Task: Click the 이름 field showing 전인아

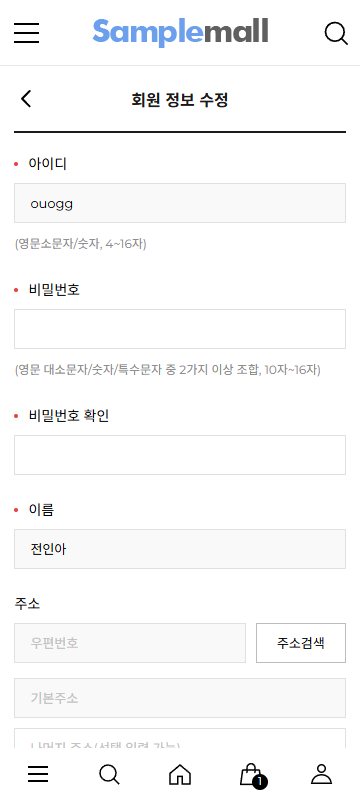Action: click(180, 549)
